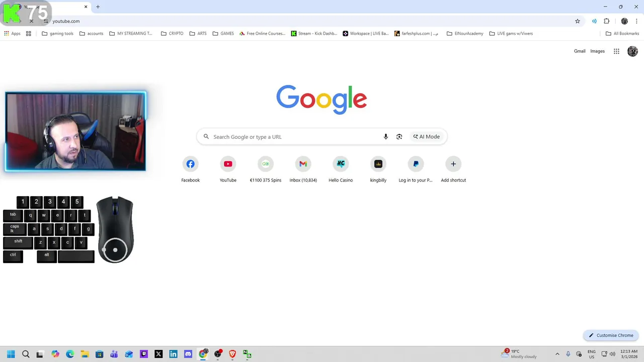The width and height of the screenshot is (644, 362).
Task: Open the Windows Start menu
Action: tap(11, 354)
